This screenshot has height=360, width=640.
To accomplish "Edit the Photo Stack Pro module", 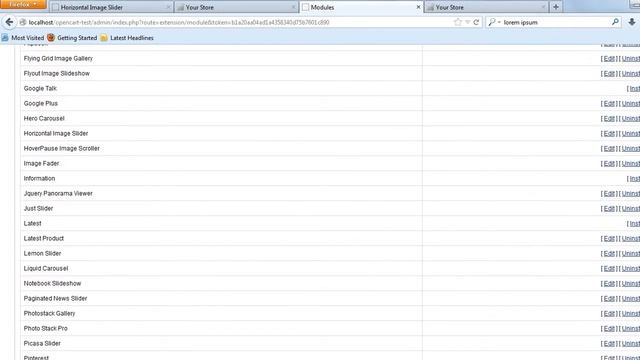I will click(609, 329).
